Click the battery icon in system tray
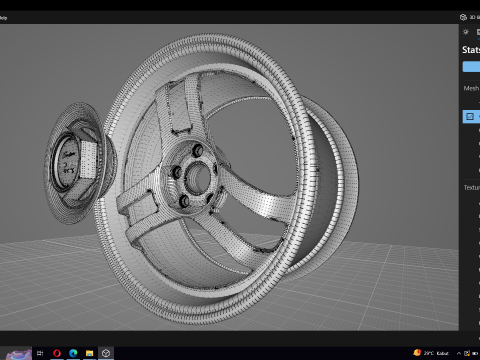 (x=475, y=353)
